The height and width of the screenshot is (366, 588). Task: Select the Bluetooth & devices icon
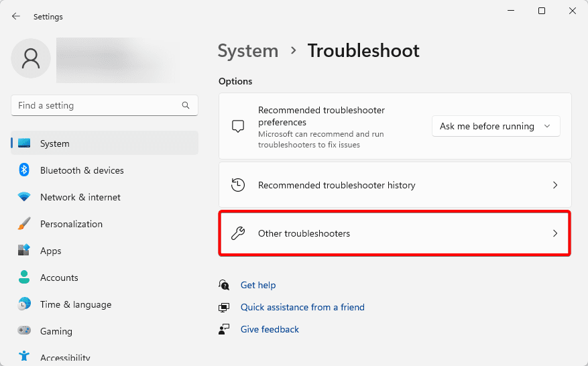point(24,170)
